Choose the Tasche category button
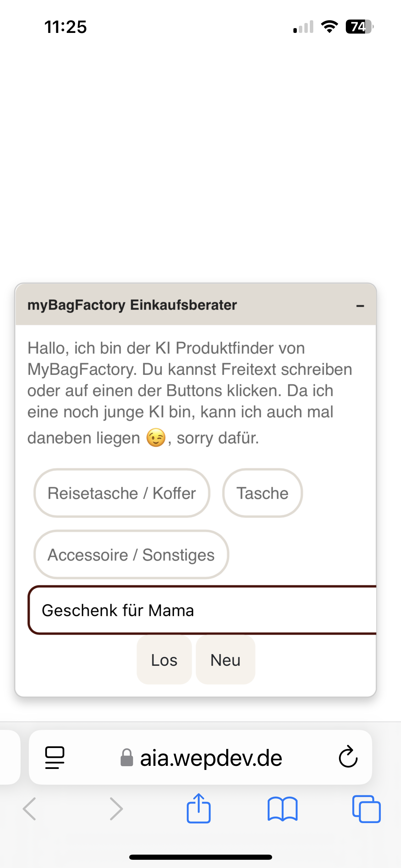 pos(263,493)
